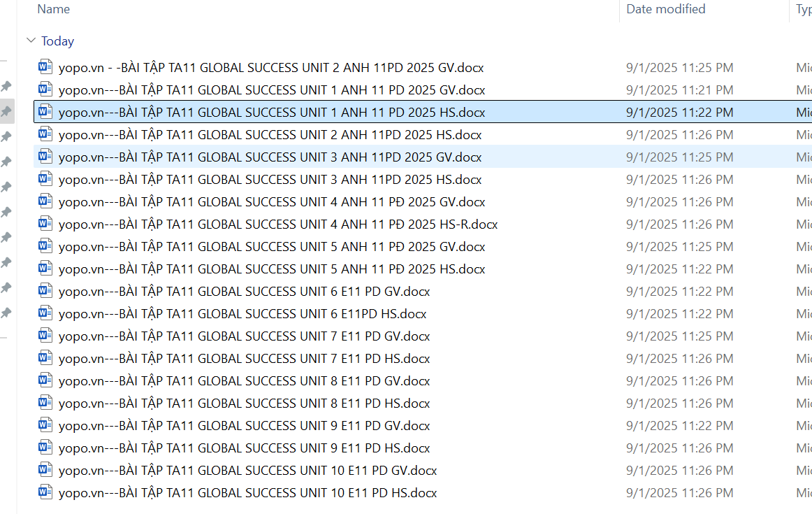
Task: Click the partially visible Type column header
Action: click(x=803, y=9)
